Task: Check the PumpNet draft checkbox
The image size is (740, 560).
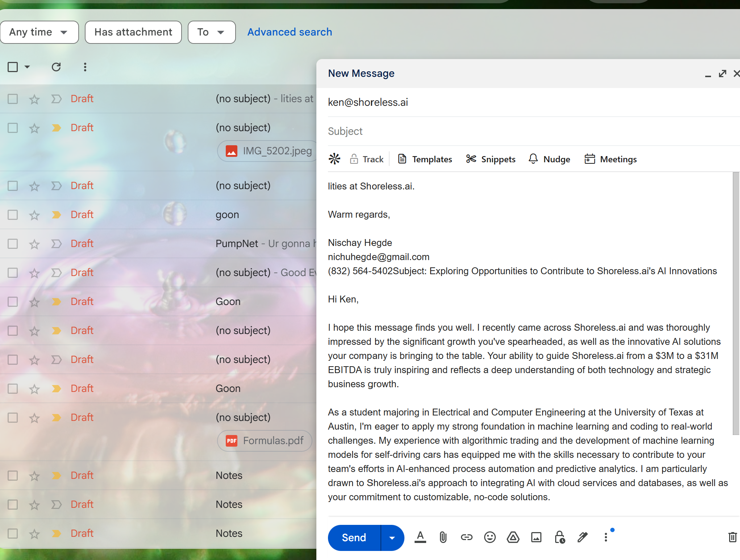Action: (x=13, y=244)
